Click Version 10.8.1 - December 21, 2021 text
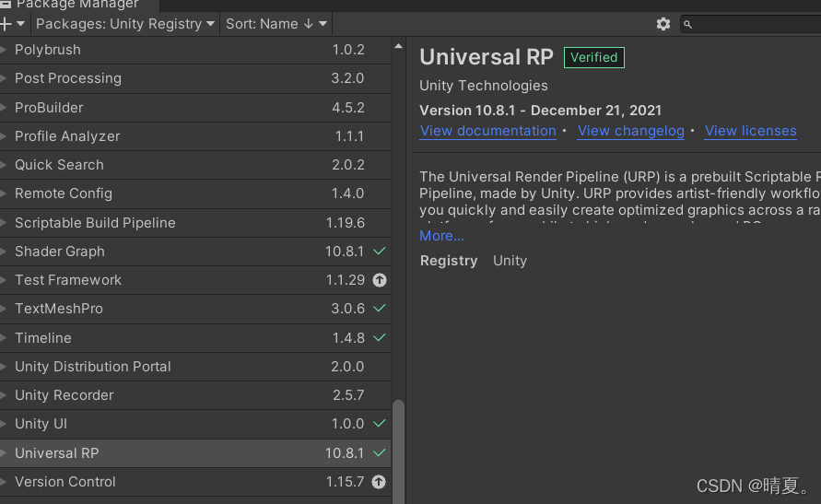Screen dimensions: 821x504 point(540,111)
